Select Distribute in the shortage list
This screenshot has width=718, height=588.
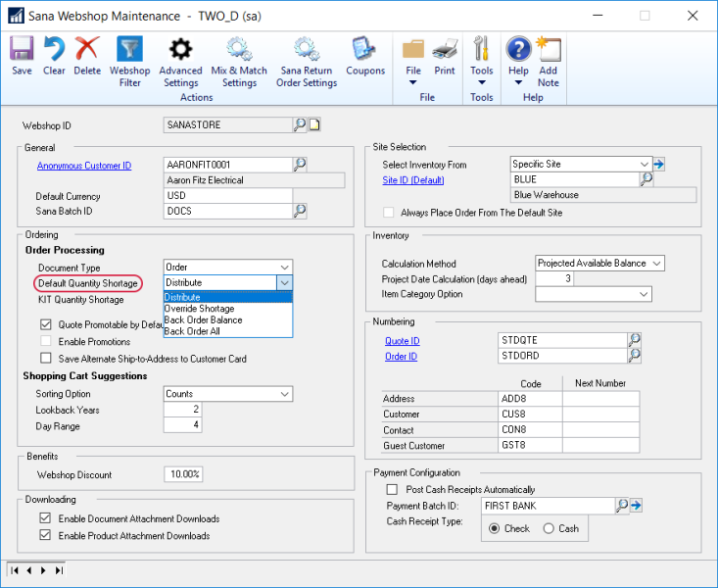pos(228,297)
